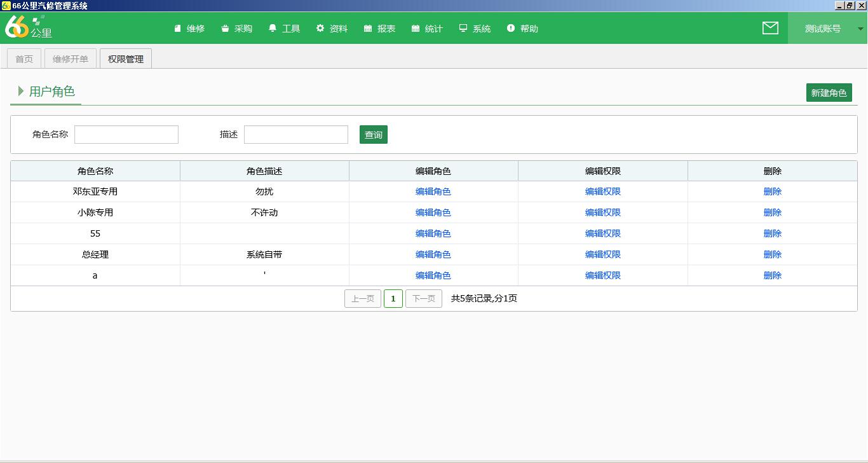Click 编辑权限 for 总经理 role
Viewport: 868px width, 463px height.
602,254
